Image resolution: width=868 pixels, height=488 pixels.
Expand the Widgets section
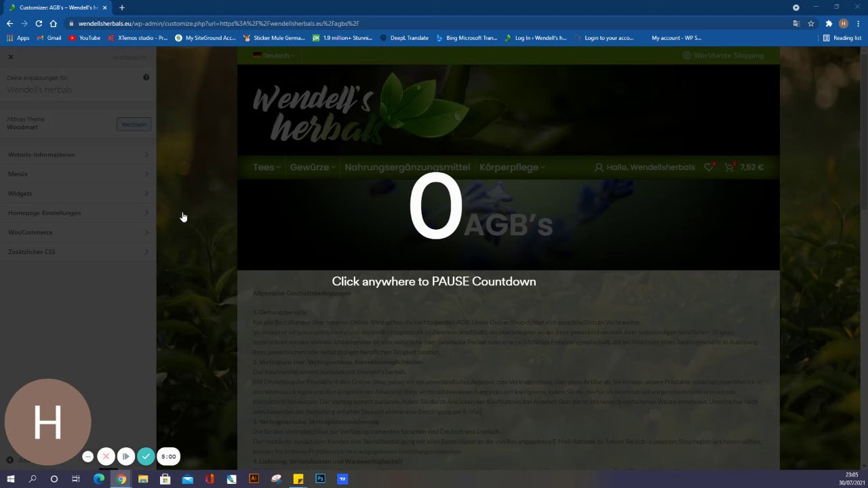78,194
